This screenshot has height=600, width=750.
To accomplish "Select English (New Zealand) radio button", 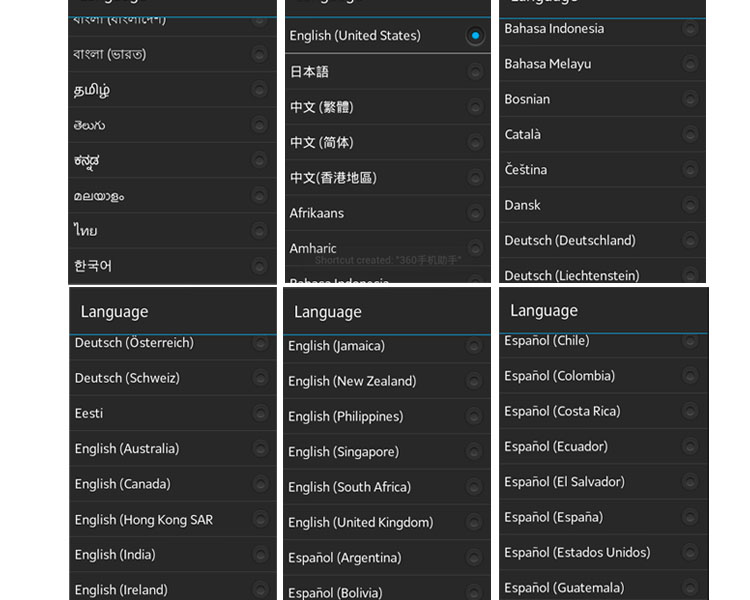I will (475, 381).
